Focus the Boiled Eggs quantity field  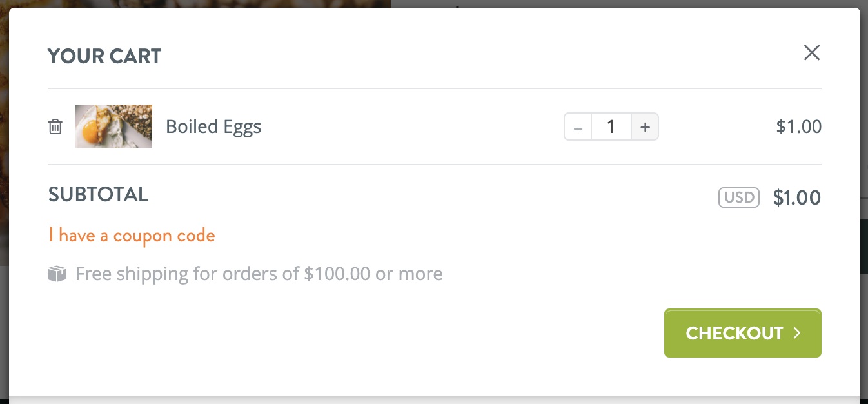611,126
